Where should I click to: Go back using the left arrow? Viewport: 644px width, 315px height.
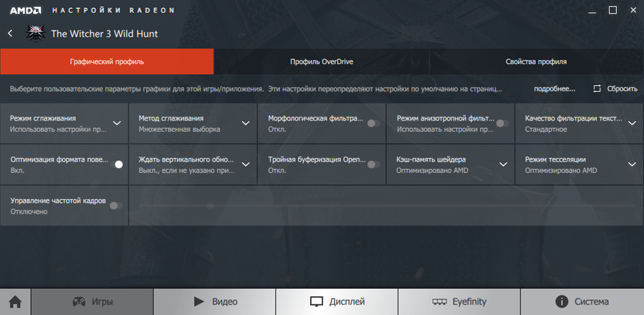10,34
